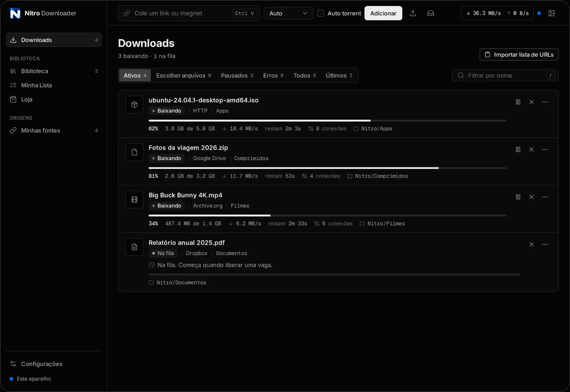Click the ubuntu ISO progress bar

[x=327, y=120]
